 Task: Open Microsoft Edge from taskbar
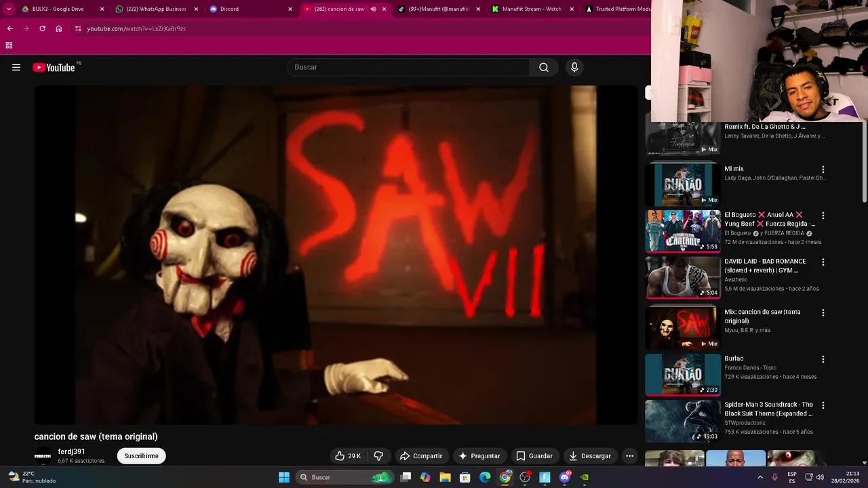(x=485, y=477)
